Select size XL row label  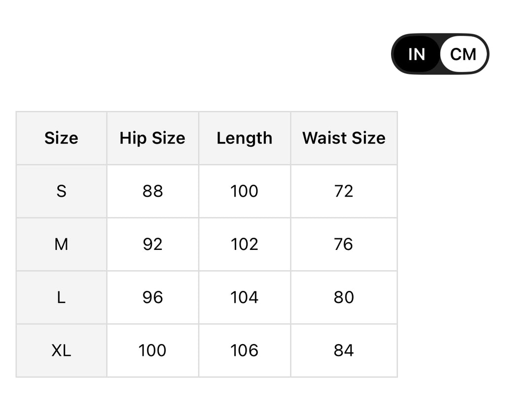pos(61,350)
